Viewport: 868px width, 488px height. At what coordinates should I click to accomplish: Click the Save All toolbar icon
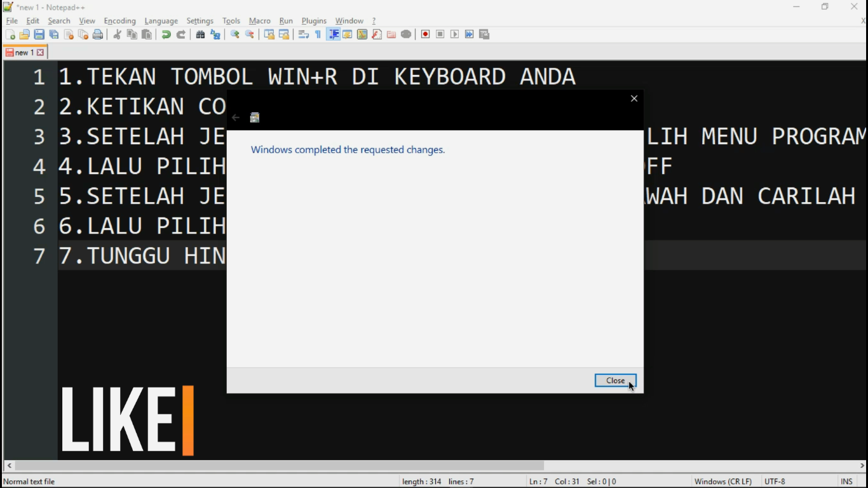point(54,34)
